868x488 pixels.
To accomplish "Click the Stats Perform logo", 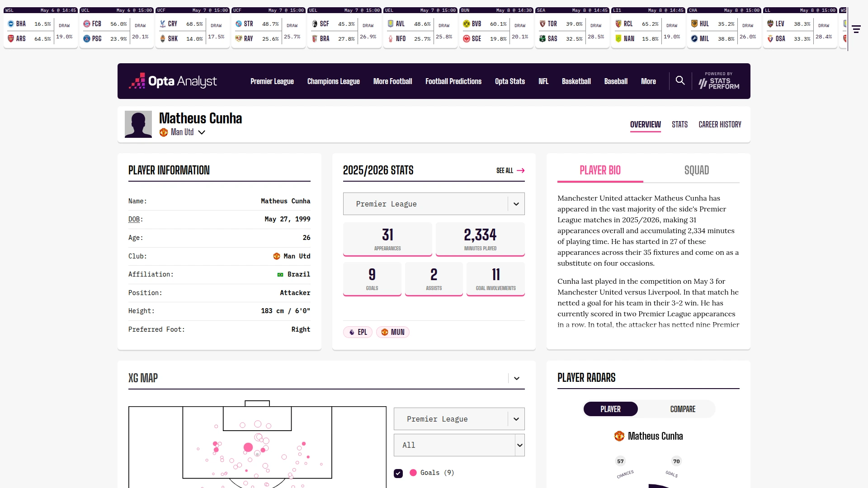I will tap(719, 81).
